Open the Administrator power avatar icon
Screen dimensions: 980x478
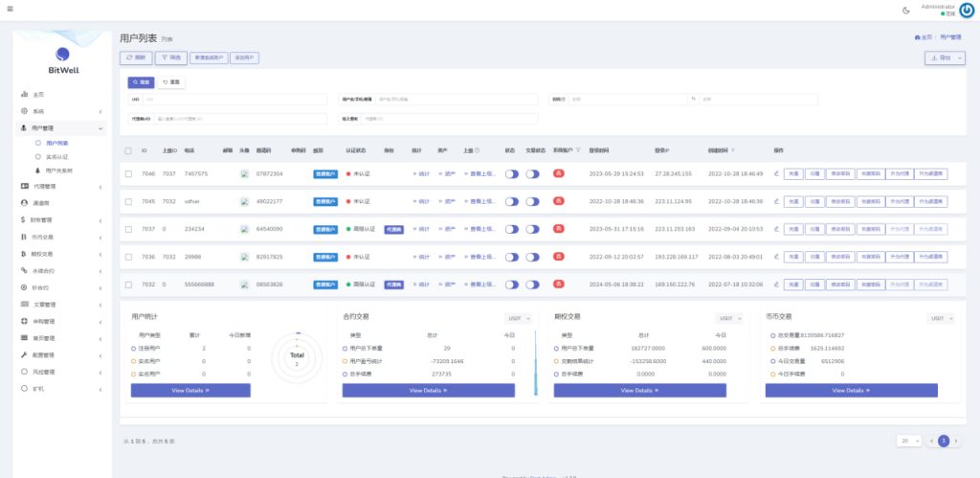(x=967, y=10)
